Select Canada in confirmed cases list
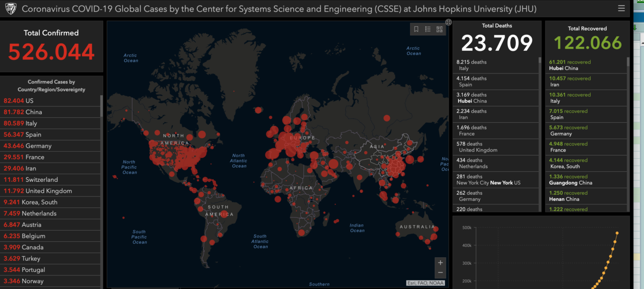This screenshot has height=289, width=644. pos(51,247)
